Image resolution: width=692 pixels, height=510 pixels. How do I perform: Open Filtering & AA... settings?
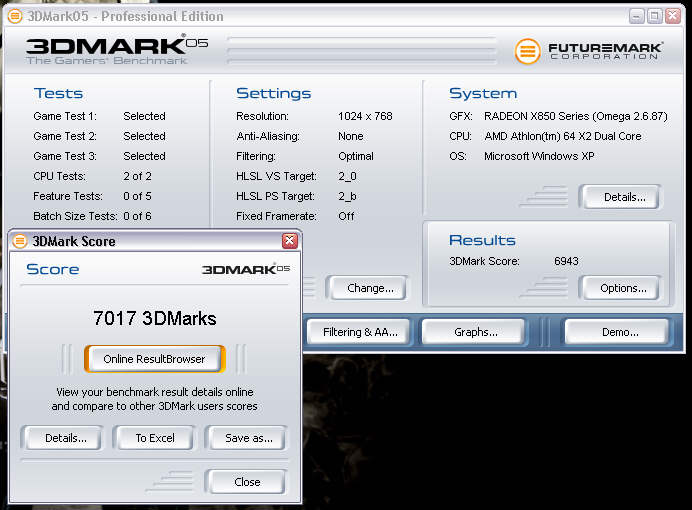pyautogui.click(x=360, y=332)
